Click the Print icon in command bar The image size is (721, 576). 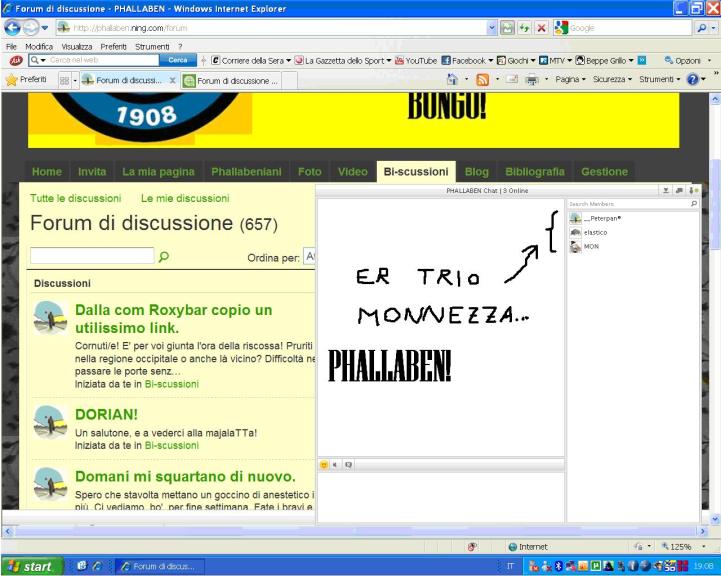pos(533,80)
